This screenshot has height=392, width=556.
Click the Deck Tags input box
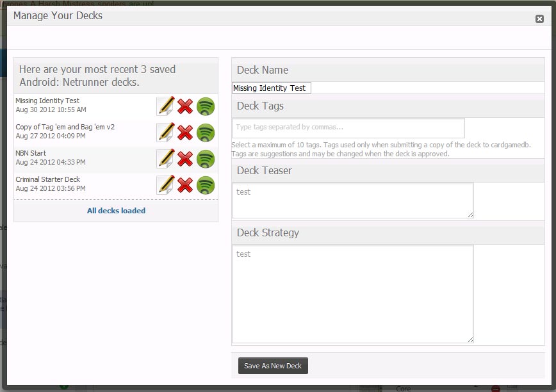click(348, 127)
